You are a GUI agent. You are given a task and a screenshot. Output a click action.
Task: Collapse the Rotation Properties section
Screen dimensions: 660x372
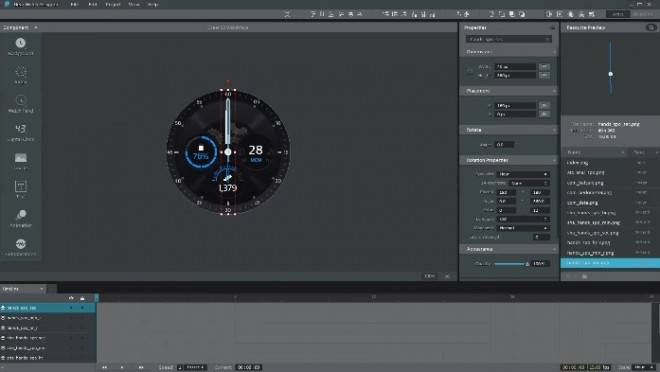[x=554, y=160]
